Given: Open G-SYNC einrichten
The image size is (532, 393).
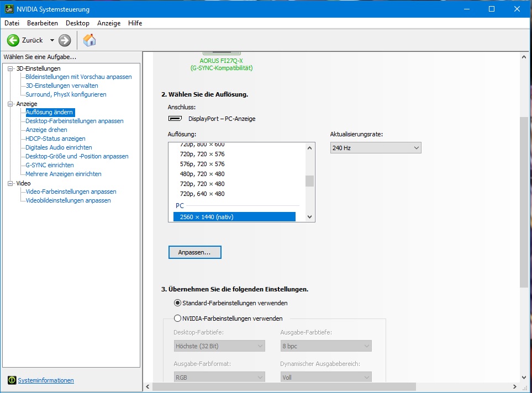Looking at the screenshot, I should point(50,165).
